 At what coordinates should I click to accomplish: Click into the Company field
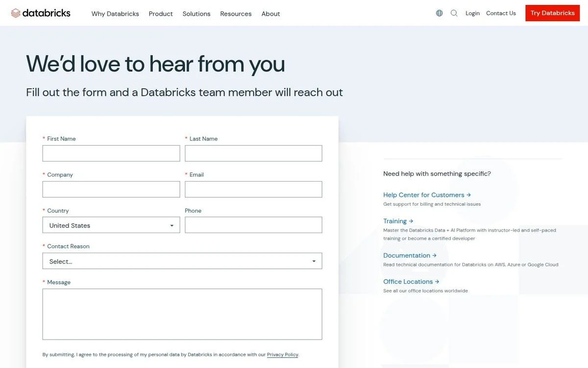pyautogui.click(x=111, y=189)
